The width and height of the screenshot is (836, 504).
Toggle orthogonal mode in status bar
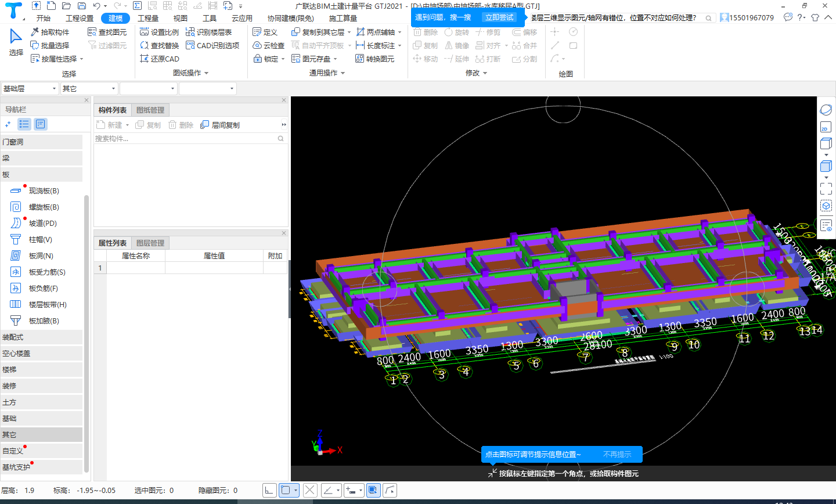pyautogui.click(x=269, y=490)
